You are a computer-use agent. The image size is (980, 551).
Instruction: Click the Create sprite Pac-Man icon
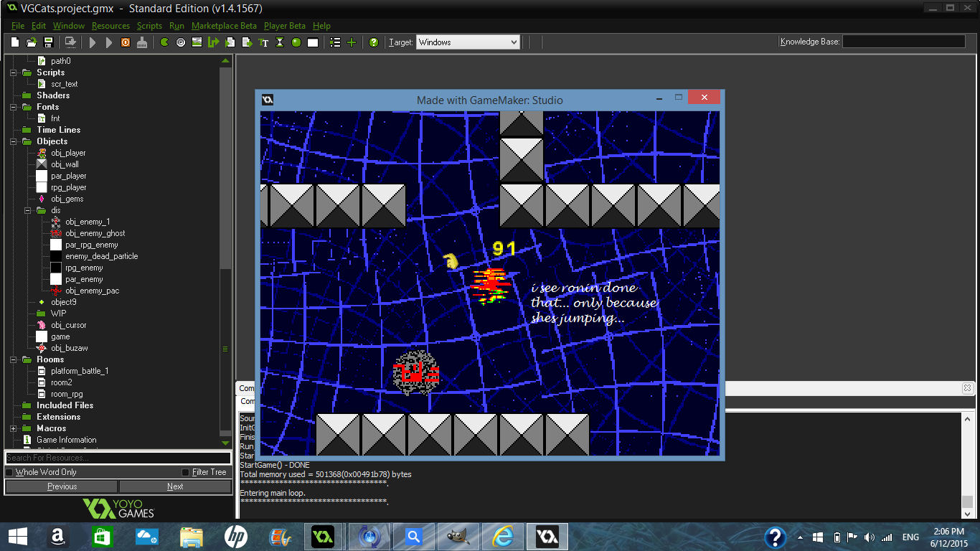point(164,42)
